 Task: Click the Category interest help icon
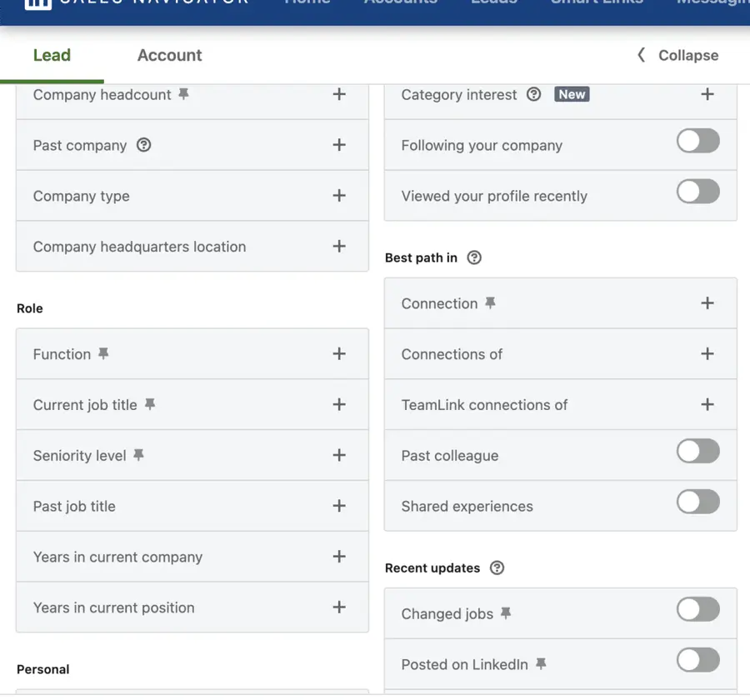533,94
